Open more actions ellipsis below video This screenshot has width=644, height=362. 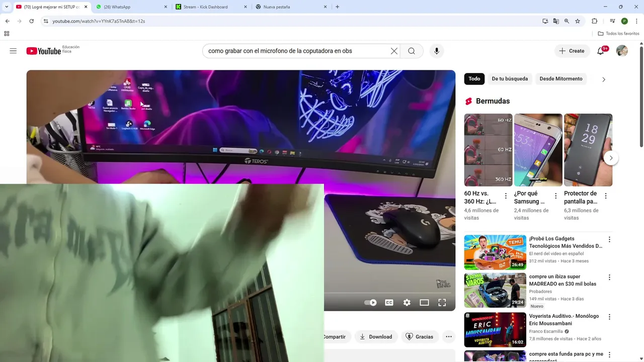pos(449,337)
